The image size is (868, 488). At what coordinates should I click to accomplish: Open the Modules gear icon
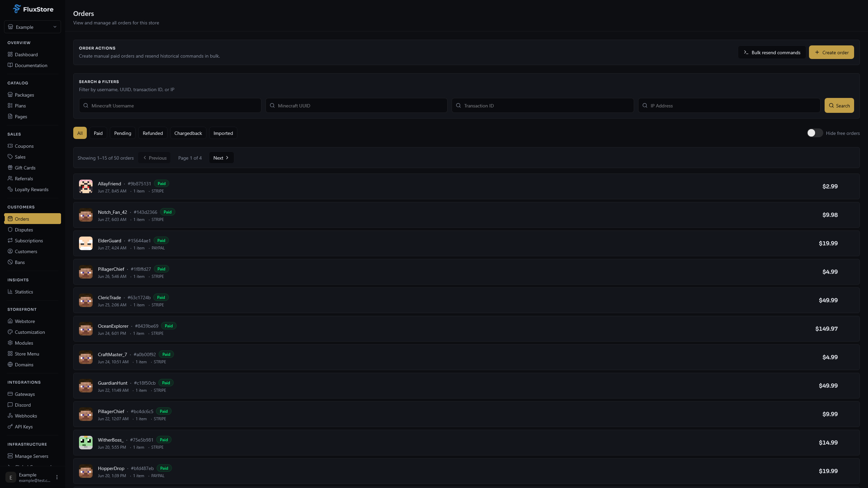(10, 343)
